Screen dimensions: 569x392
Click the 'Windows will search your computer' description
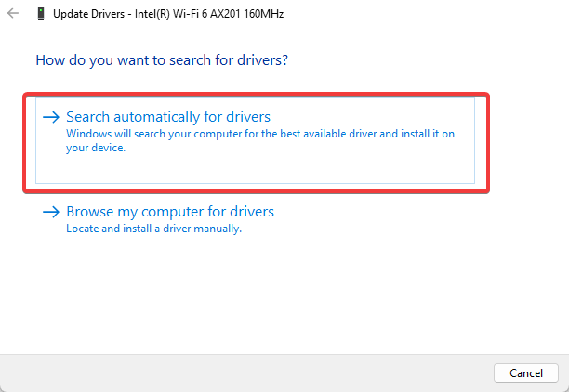[259, 140]
